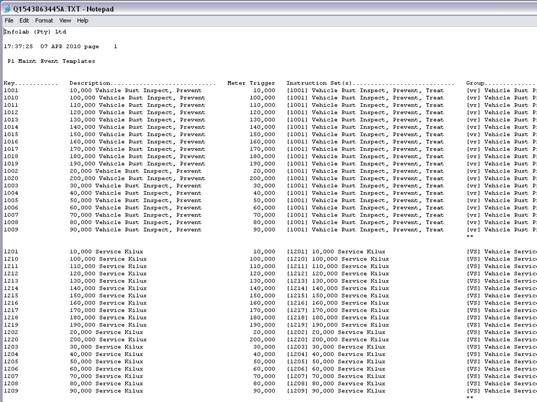Click the Group column header text
Viewport: 537px width, 402px height.
click(x=475, y=83)
